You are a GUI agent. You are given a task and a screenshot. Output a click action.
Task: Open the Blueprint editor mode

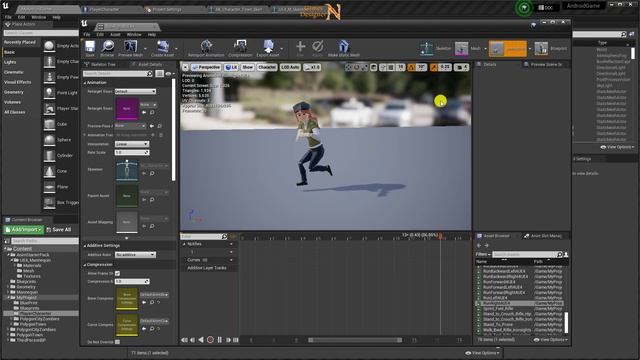click(551, 49)
